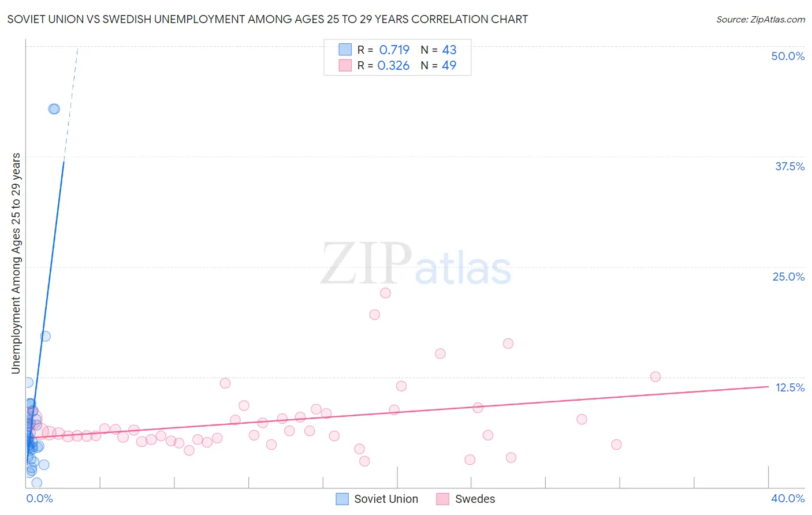This screenshot has width=812, height=515.
Task: Click the 50.0% y-axis label
Action: tap(788, 56)
